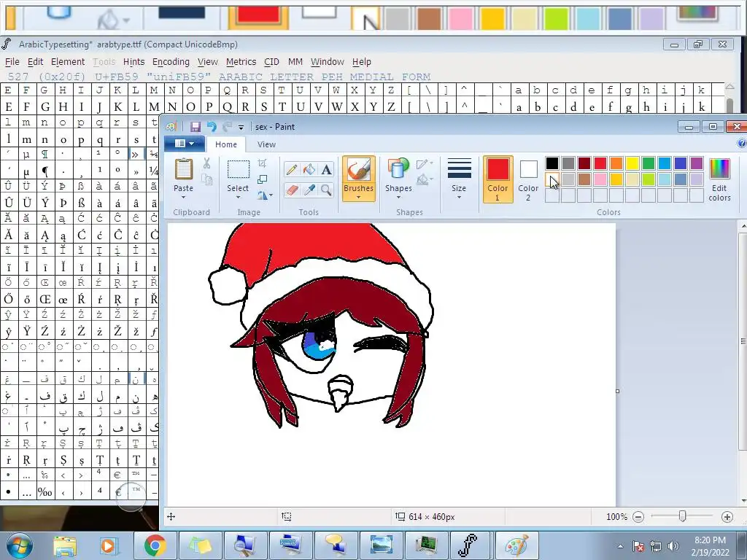Click the Redo arrow in Paint title bar
747x560 pixels.
click(228, 127)
